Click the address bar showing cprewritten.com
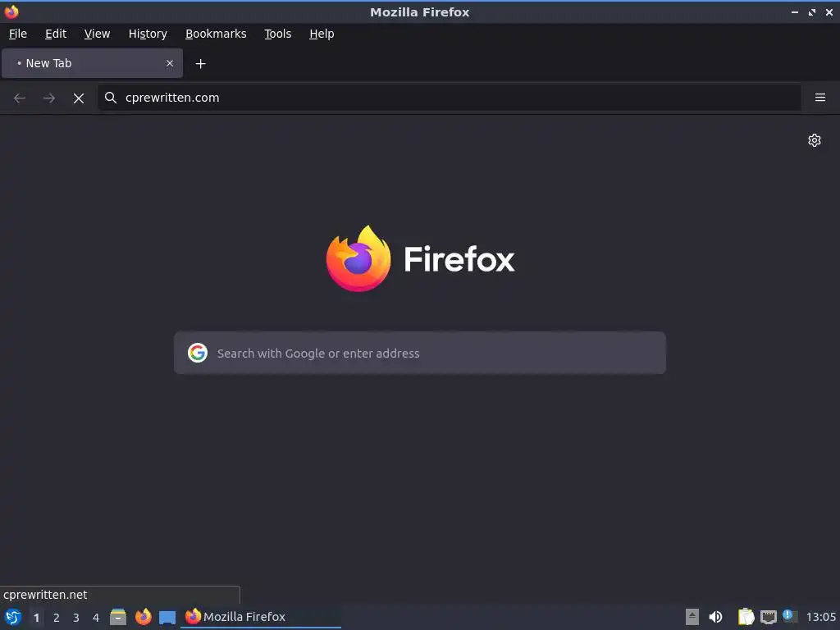 [x=449, y=98]
